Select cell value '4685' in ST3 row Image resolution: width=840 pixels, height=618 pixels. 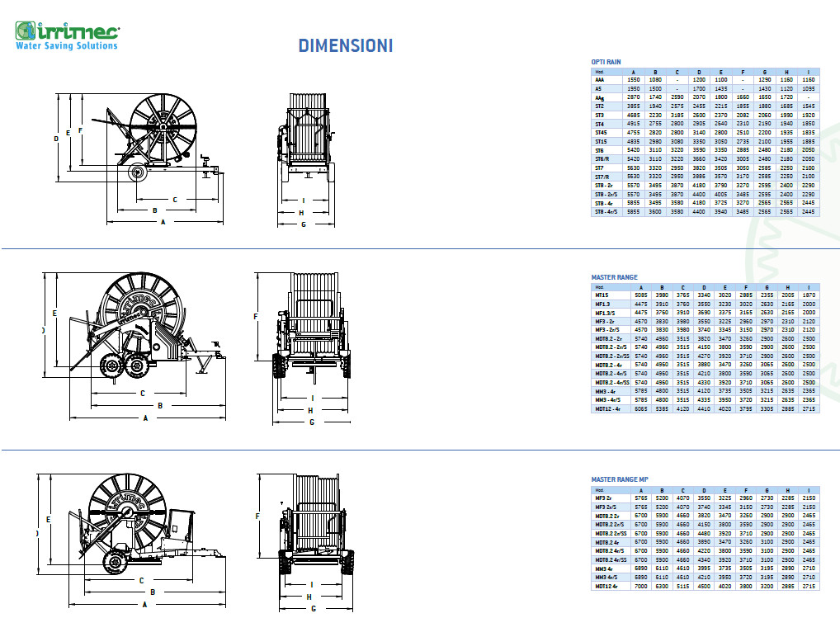click(633, 116)
